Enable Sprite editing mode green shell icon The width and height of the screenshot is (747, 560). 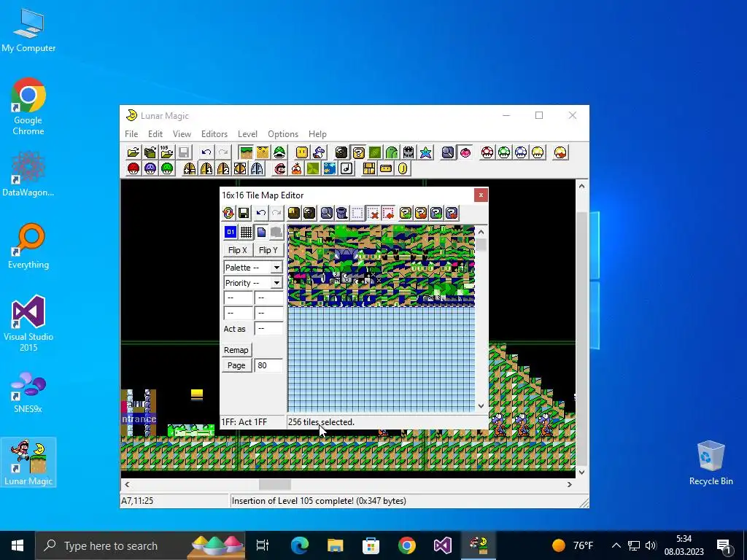tap(279, 152)
